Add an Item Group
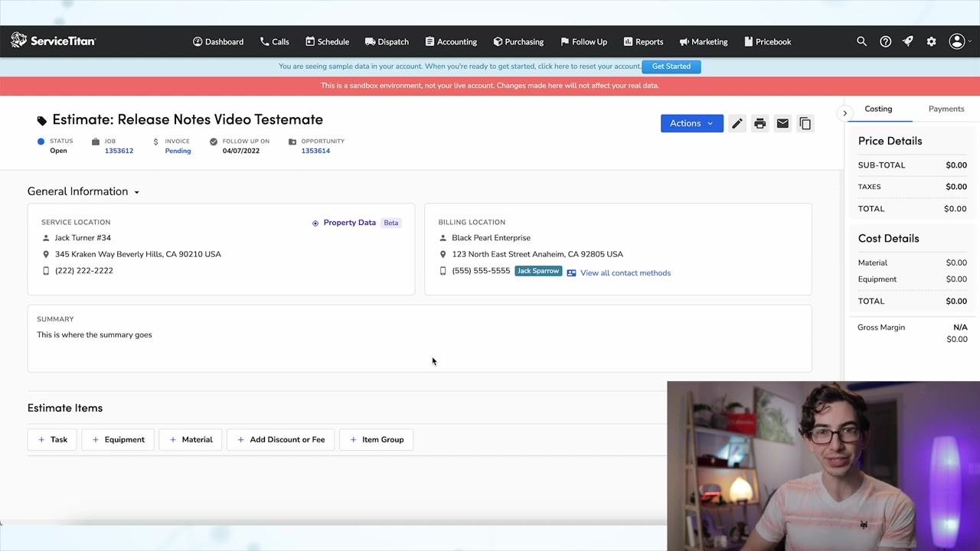 point(377,439)
